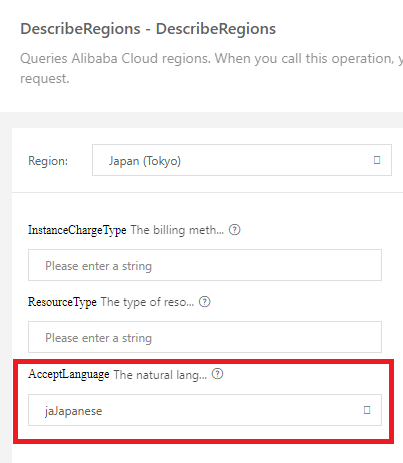Open the Japan (Tokyo) region dropdown
This screenshot has width=403, height=463.
[x=242, y=160]
